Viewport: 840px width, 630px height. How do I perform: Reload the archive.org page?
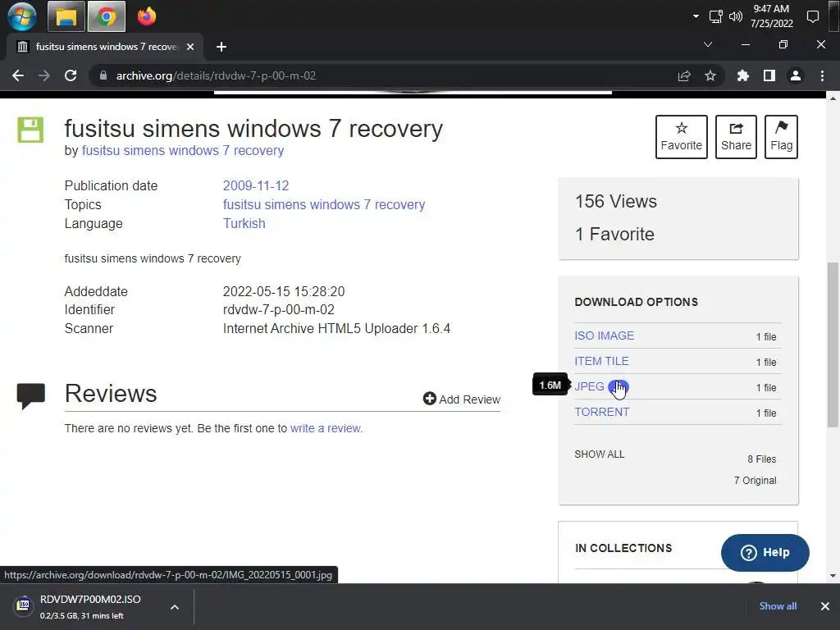click(x=71, y=75)
